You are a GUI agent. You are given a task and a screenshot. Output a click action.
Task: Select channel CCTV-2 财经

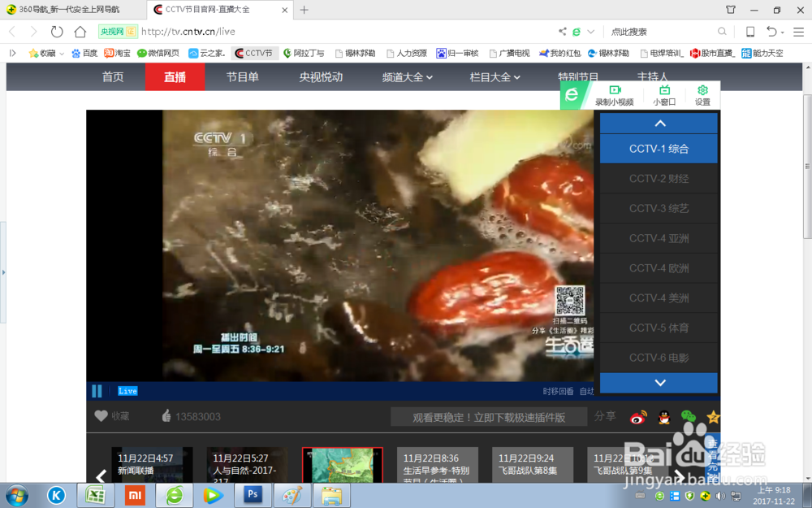659,179
